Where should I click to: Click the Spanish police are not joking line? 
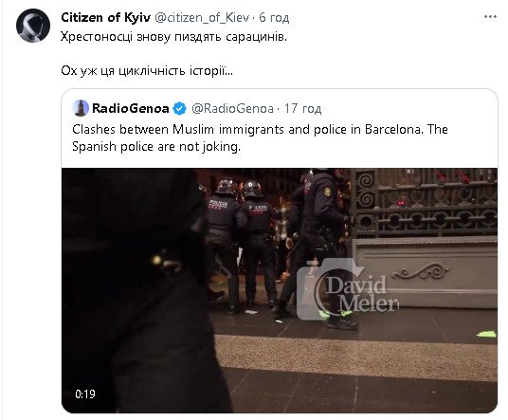[156, 147]
